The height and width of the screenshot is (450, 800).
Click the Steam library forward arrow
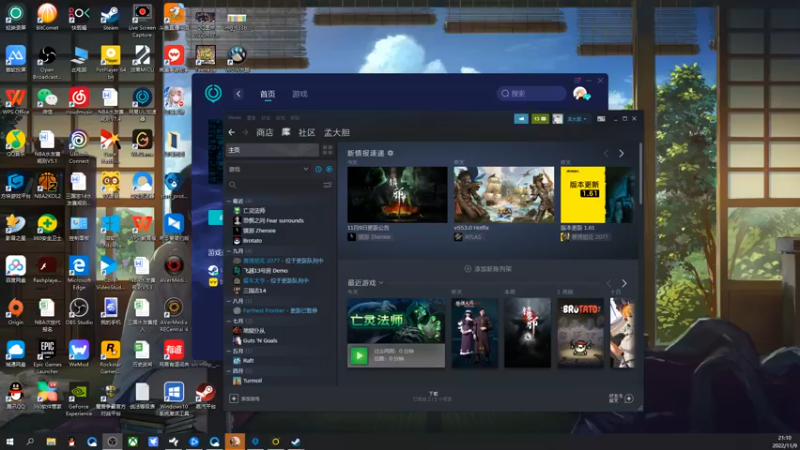245,132
